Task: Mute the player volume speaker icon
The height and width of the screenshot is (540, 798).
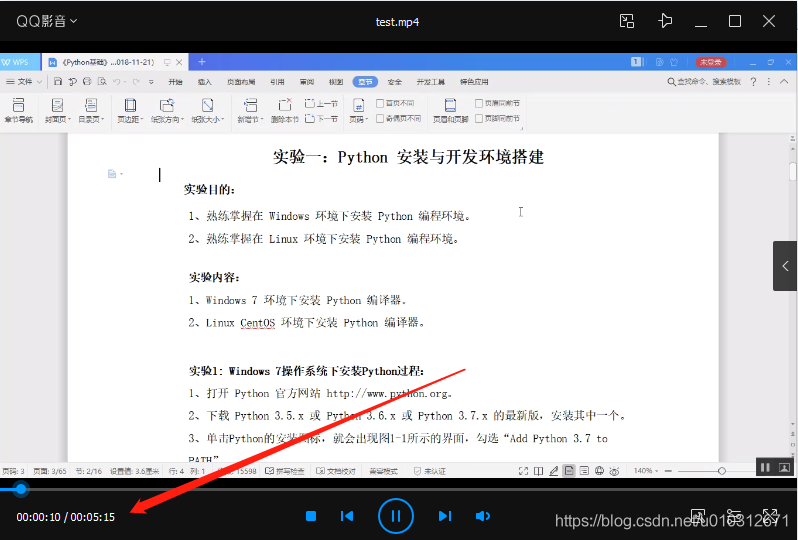Action: pyautogui.click(x=482, y=516)
